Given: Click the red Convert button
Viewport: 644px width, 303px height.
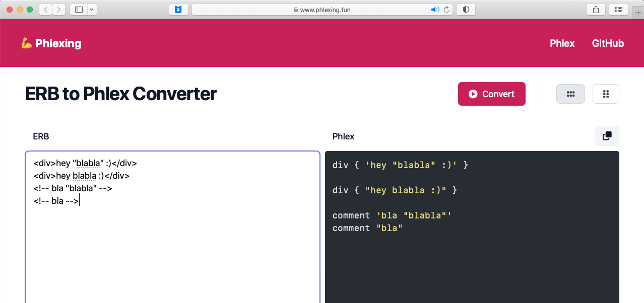Looking at the screenshot, I should coord(492,94).
